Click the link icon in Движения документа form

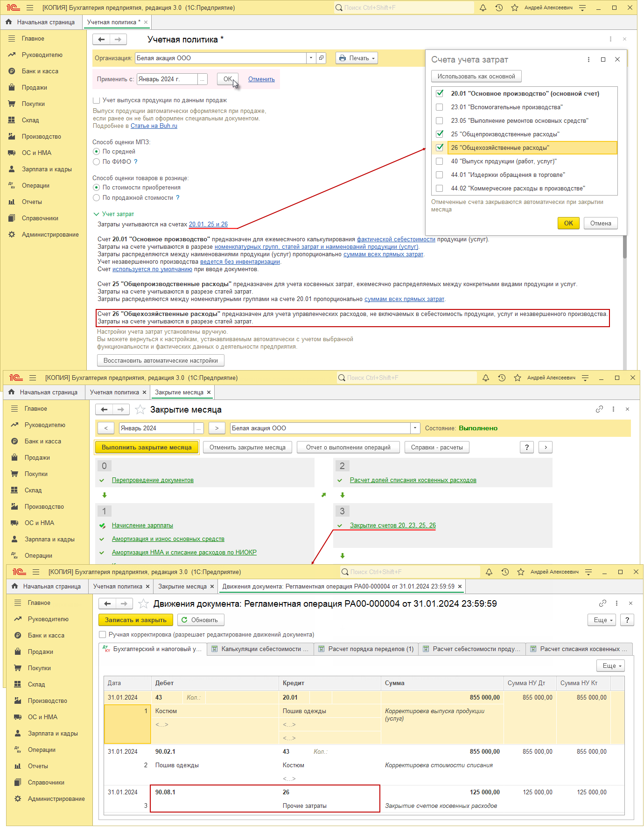[602, 603]
